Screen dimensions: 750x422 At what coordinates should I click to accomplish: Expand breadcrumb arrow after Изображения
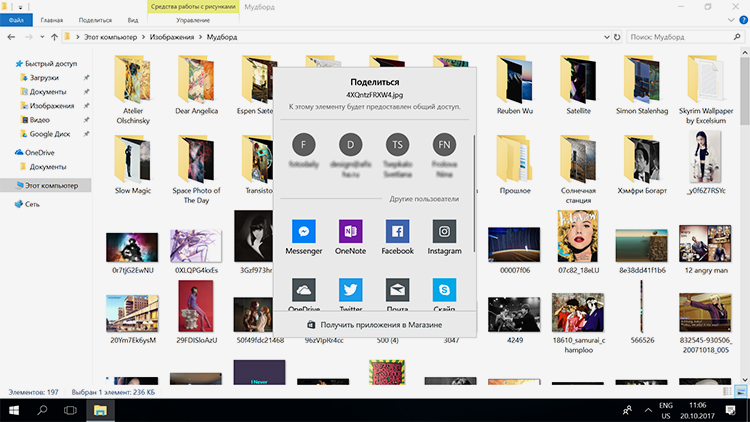coord(200,37)
